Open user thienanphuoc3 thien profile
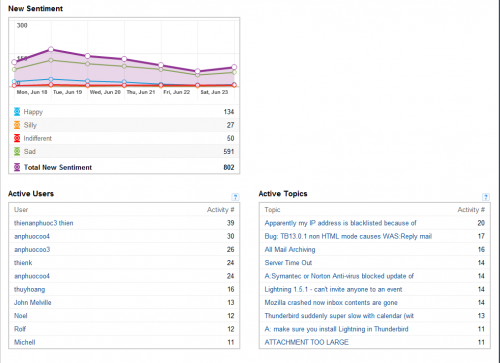 click(x=44, y=223)
